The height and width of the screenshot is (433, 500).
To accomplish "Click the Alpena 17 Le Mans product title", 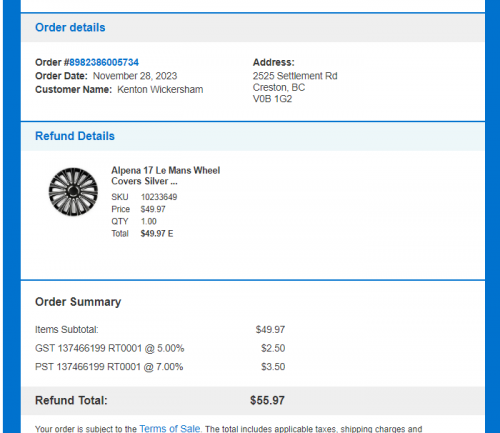I will tap(165, 176).
